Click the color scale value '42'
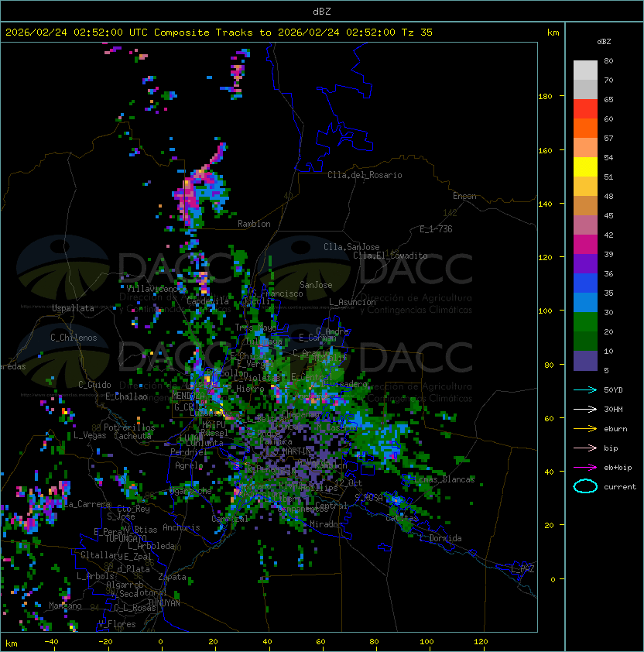The height and width of the screenshot is (652, 644). [x=608, y=235]
